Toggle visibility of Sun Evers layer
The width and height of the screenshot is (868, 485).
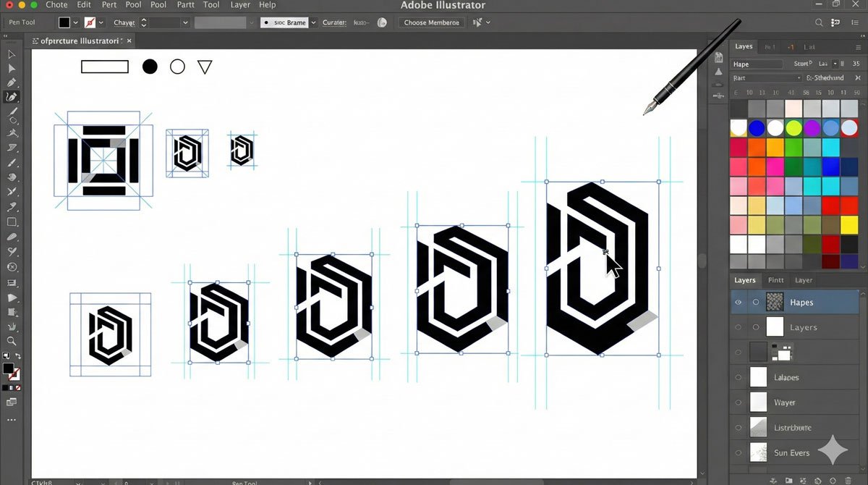[x=739, y=452]
